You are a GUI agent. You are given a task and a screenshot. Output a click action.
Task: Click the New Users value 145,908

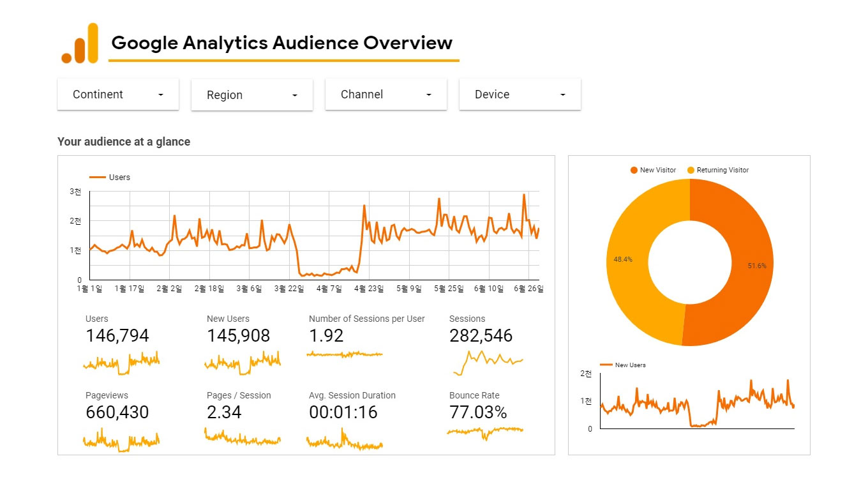point(238,336)
